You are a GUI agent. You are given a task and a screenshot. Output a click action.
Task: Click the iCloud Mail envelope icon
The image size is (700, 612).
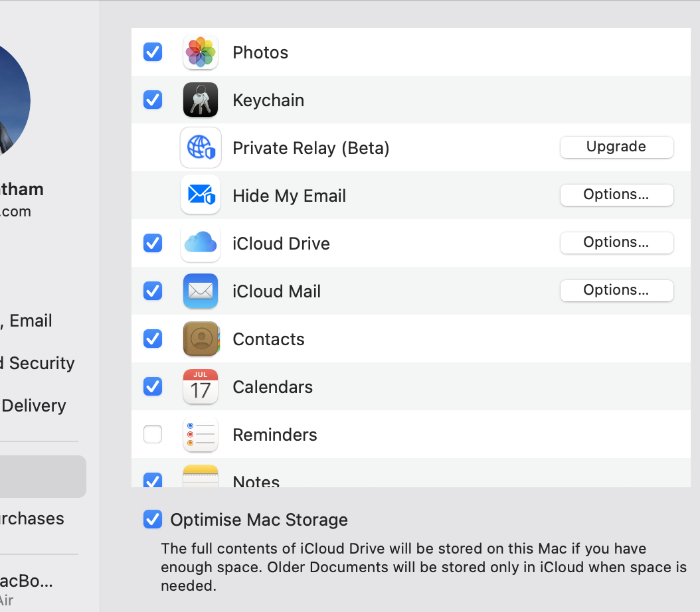click(x=201, y=291)
